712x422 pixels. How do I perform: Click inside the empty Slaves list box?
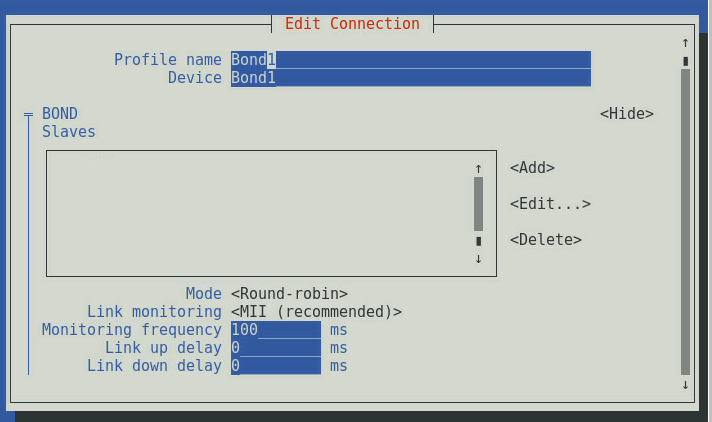[x=259, y=213]
